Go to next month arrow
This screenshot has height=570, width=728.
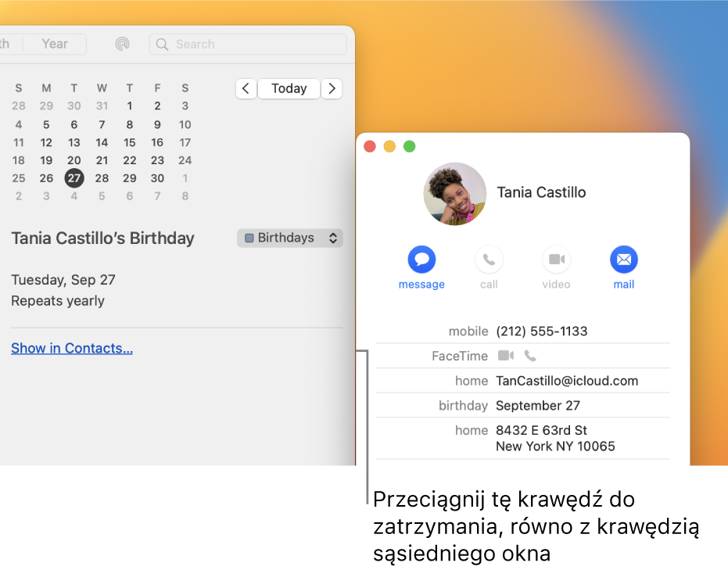click(332, 88)
